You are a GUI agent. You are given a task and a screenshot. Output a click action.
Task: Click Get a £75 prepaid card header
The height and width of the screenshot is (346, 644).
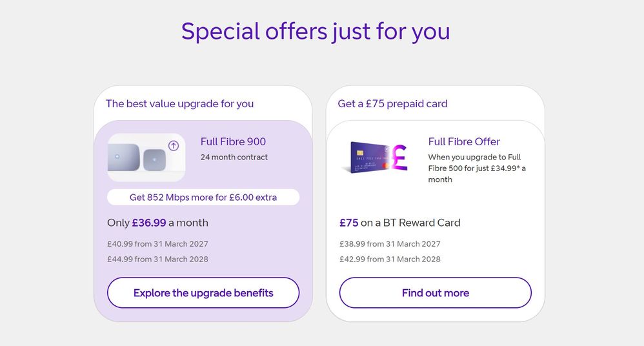click(392, 103)
